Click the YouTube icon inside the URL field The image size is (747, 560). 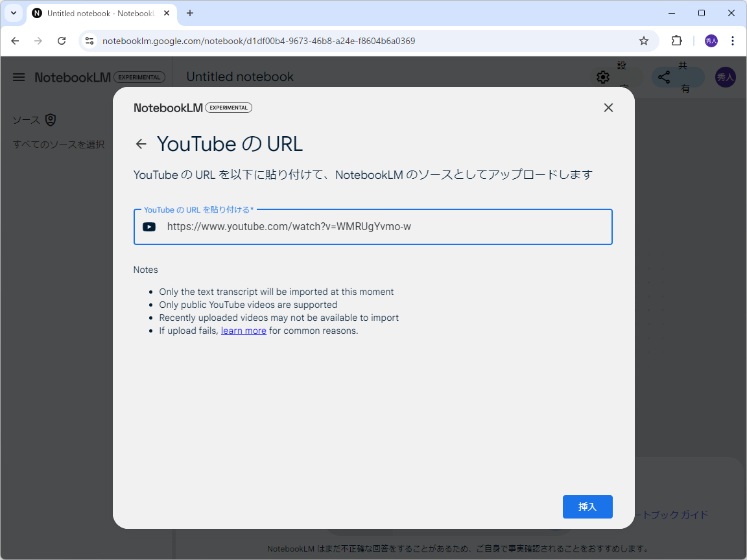pos(149,226)
